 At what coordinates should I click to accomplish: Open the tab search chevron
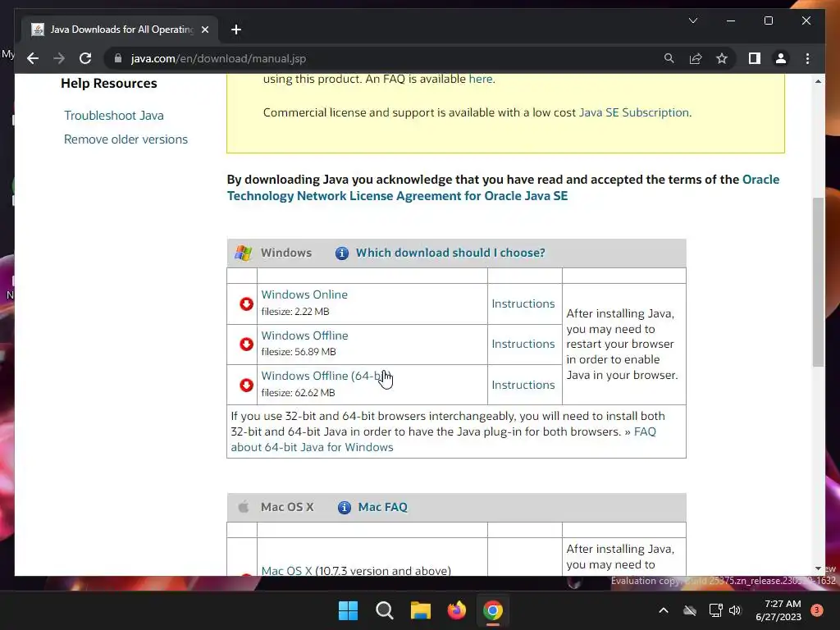(692, 21)
